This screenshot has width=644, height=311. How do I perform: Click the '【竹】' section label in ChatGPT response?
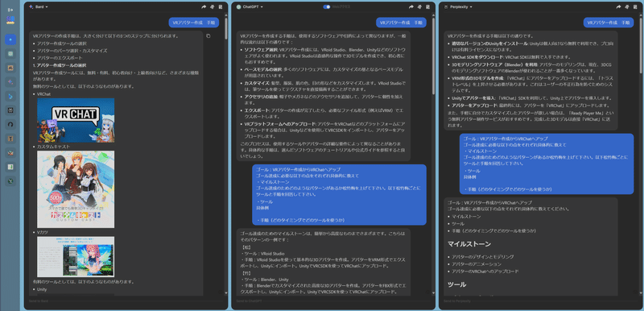coord(246,273)
